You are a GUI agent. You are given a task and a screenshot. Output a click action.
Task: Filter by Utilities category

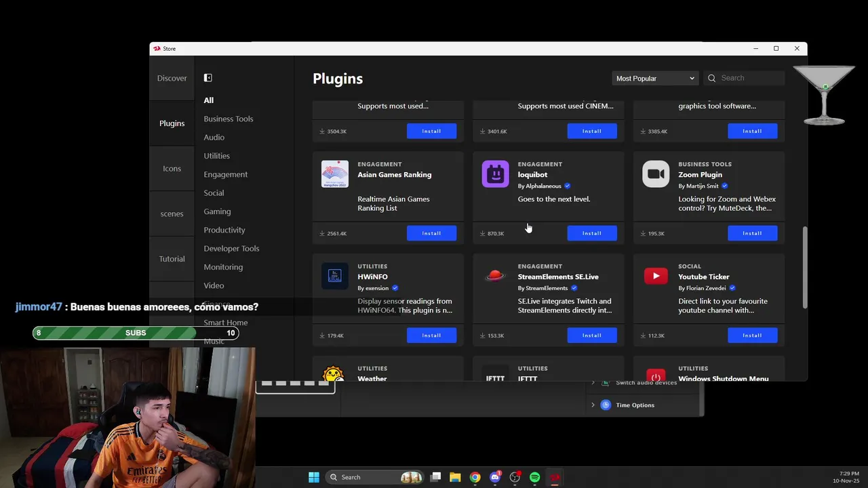217,156
